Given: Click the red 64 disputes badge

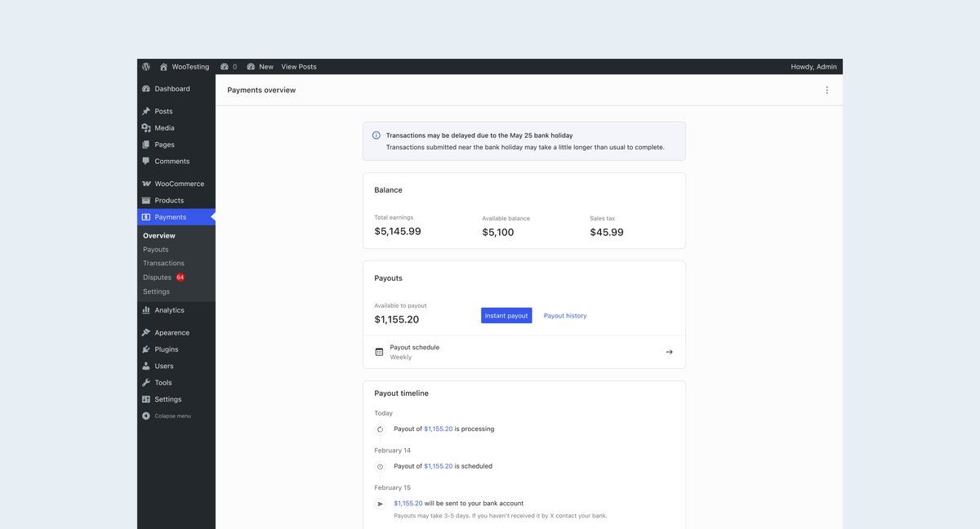Looking at the screenshot, I should click(x=180, y=278).
